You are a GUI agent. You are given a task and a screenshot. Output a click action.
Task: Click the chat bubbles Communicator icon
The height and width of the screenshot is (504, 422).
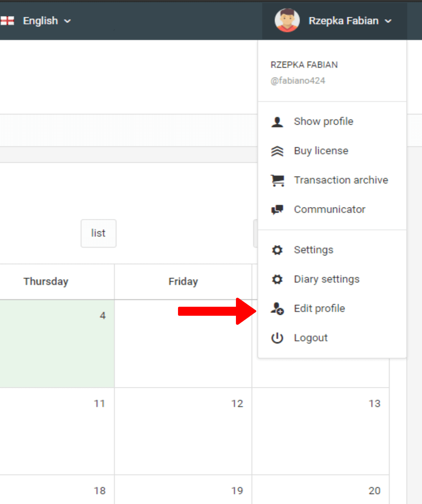point(277,209)
